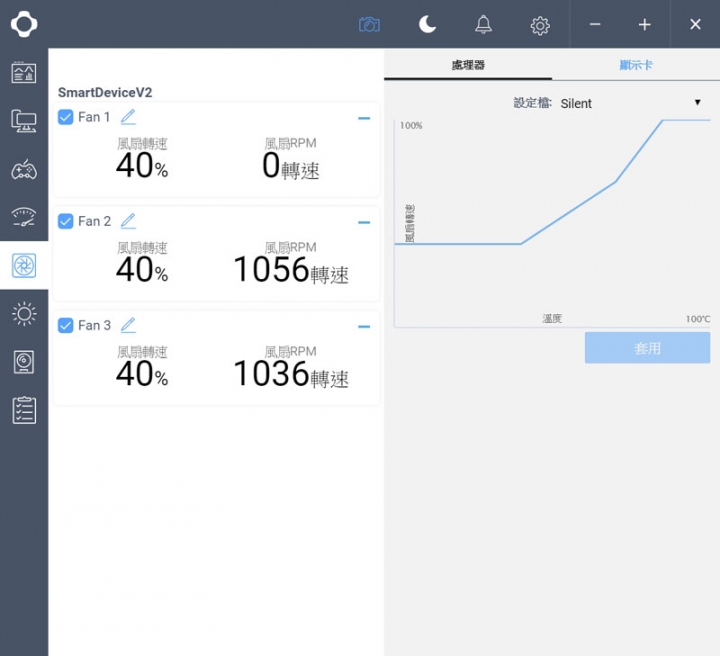Screen dimensions: 720x656
Task: Open the checklist clipboard sidebar icon
Action: 24,410
